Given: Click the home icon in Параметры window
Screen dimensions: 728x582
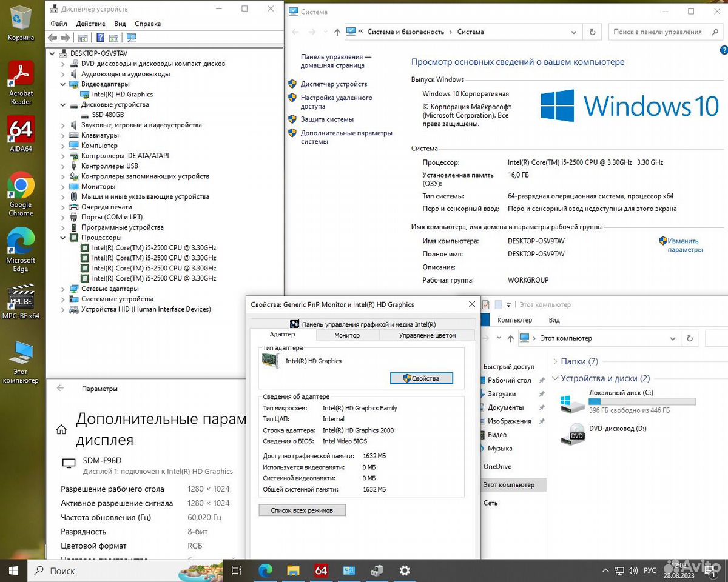Looking at the screenshot, I should point(61,429).
